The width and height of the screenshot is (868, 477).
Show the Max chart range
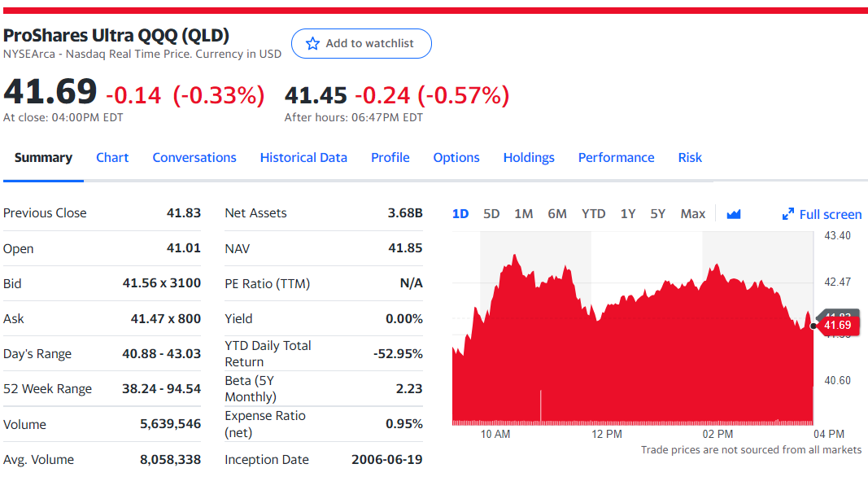[692, 214]
